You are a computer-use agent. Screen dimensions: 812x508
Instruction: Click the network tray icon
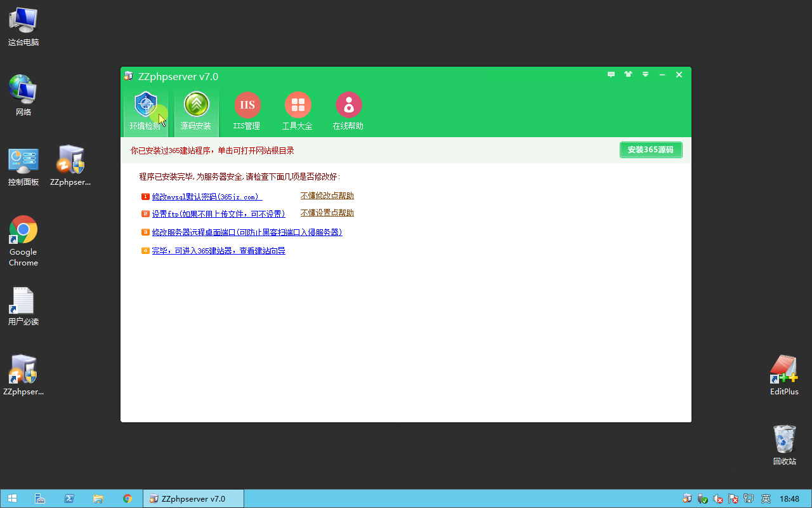(749, 498)
